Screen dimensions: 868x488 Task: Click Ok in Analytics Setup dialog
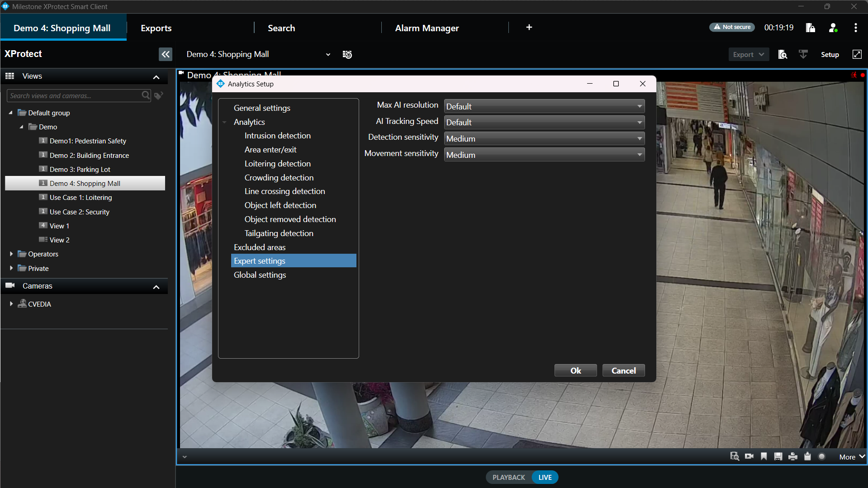pyautogui.click(x=575, y=370)
